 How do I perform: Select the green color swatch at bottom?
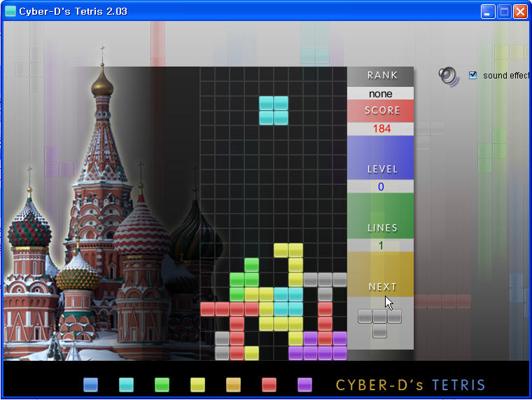pos(162,385)
